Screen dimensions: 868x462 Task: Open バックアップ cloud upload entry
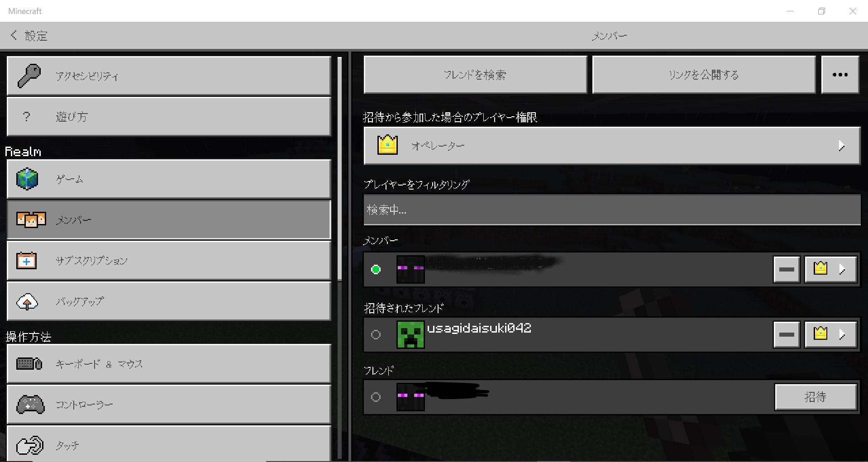(x=168, y=301)
